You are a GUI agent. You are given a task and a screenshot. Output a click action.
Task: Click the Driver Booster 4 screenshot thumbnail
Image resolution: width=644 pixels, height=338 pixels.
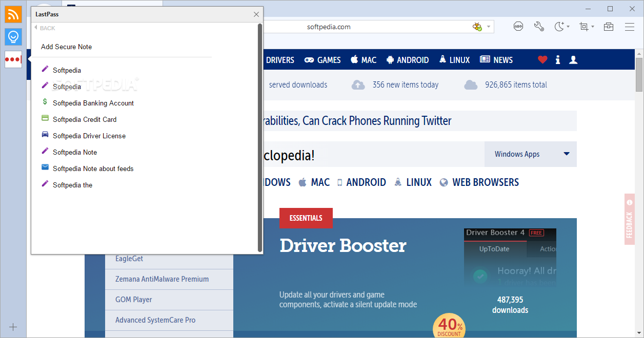pyautogui.click(x=510, y=257)
